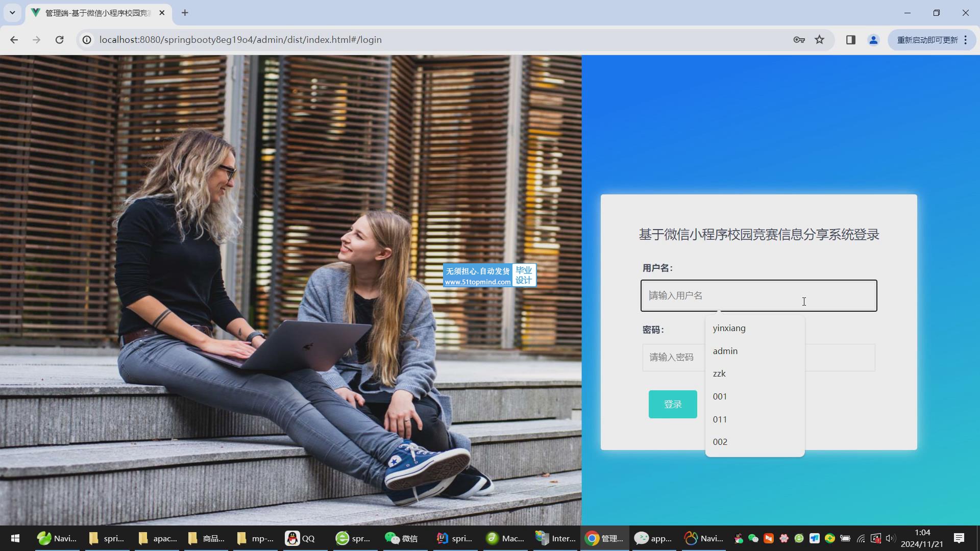Bookmark this page with the star icon
This screenshot has width=980, height=551.
point(819,40)
